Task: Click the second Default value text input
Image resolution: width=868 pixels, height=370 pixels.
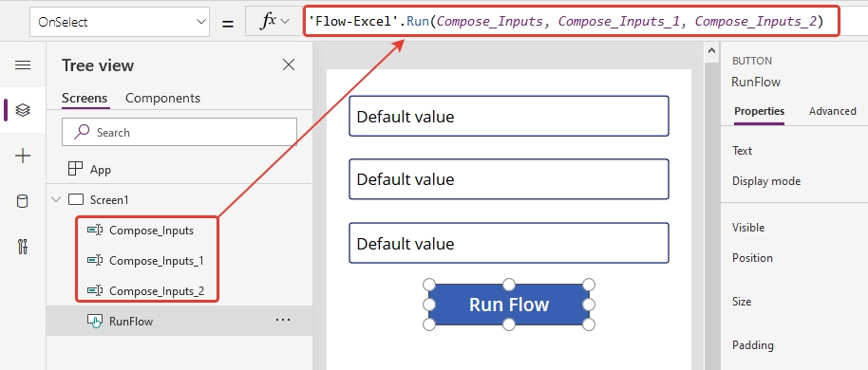Action: pyautogui.click(x=509, y=179)
